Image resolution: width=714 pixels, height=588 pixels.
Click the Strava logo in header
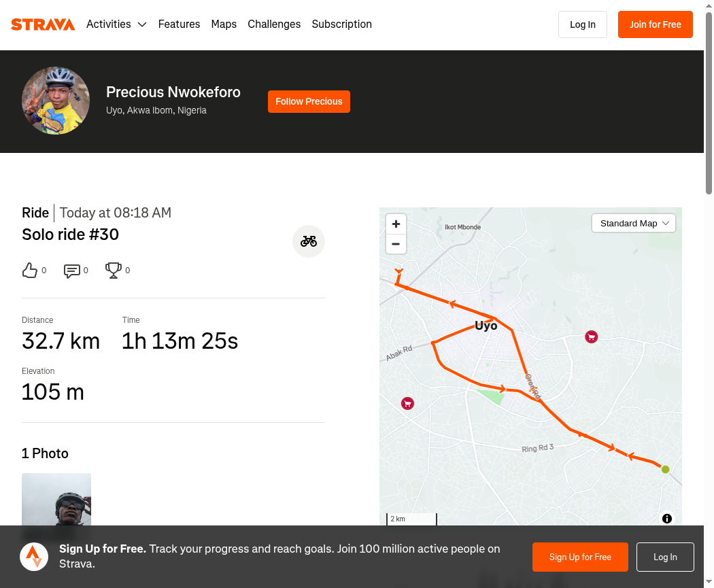click(43, 24)
